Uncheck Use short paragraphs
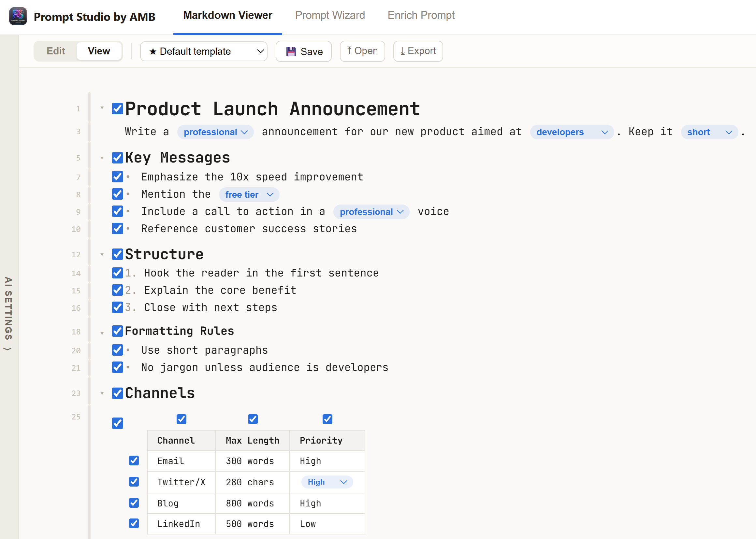756x539 pixels. [117, 350]
